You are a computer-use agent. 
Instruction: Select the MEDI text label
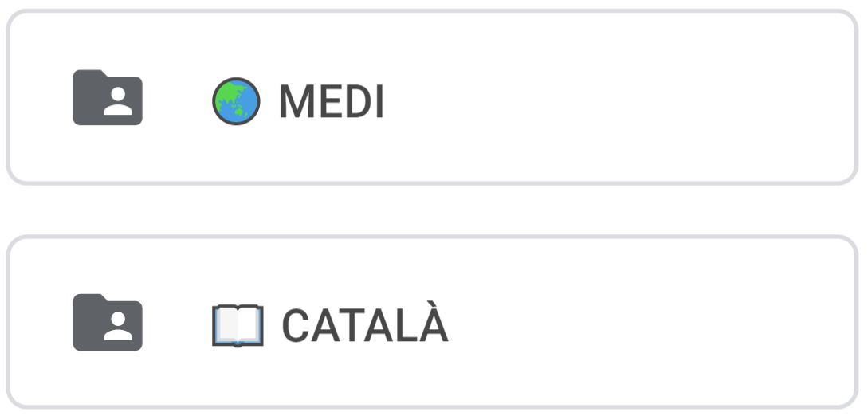(331, 103)
